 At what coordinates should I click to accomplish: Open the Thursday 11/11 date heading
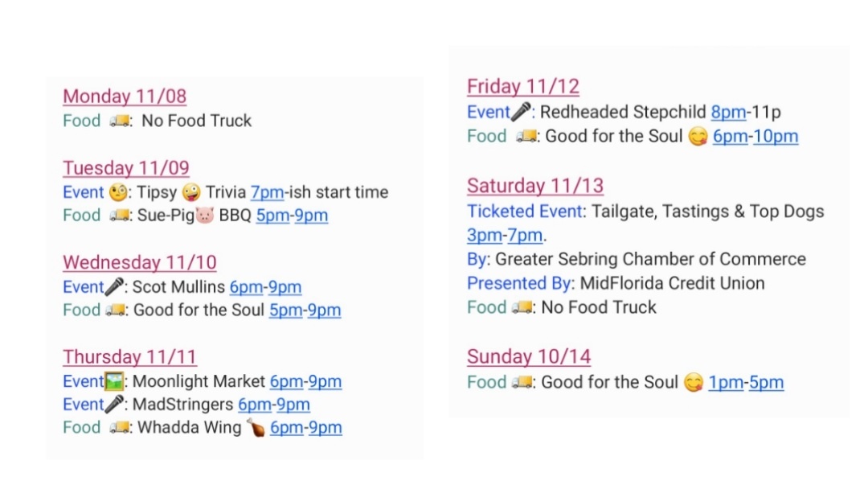pyautogui.click(x=129, y=357)
